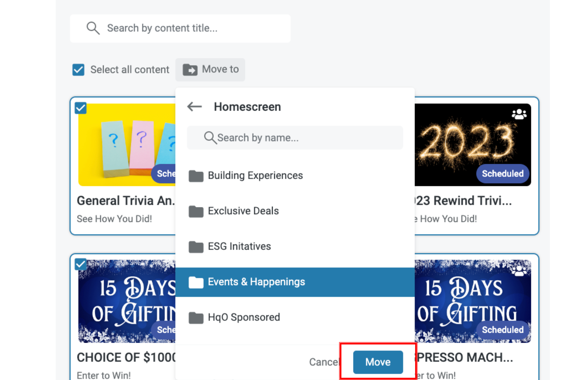This screenshot has width=588, height=380.
Task: Uncheck Select all content checkbox
Action: (x=78, y=70)
